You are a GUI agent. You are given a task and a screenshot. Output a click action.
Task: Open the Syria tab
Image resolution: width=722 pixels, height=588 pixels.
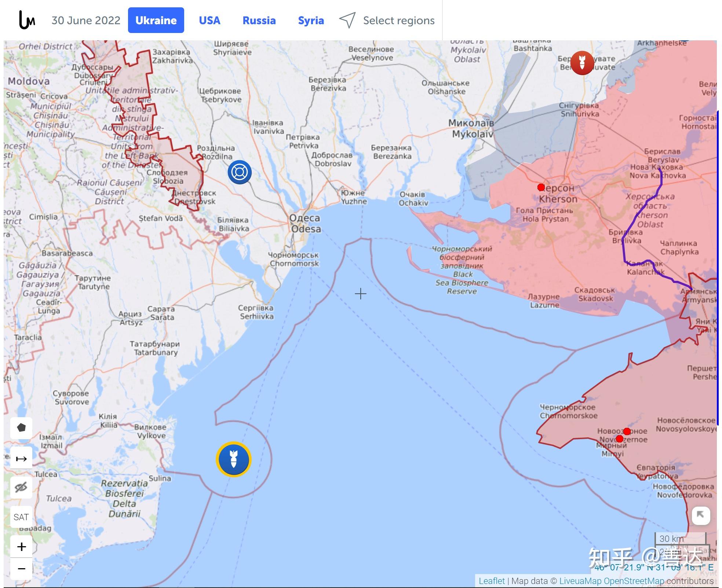[x=311, y=20]
